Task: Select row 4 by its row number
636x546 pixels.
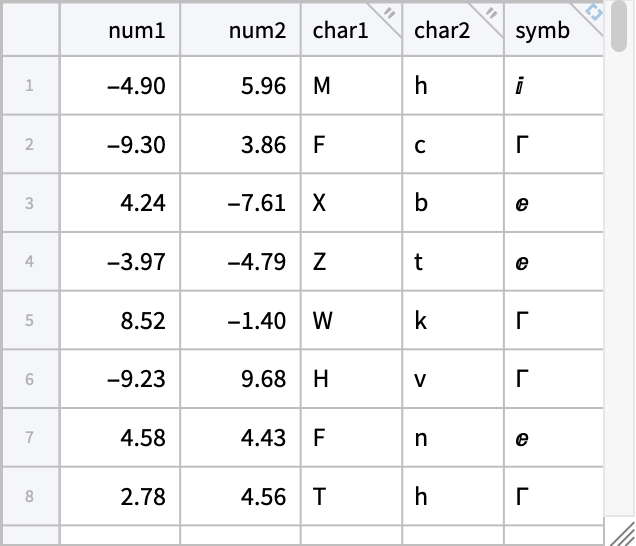Action: pyautogui.click(x=30, y=262)
